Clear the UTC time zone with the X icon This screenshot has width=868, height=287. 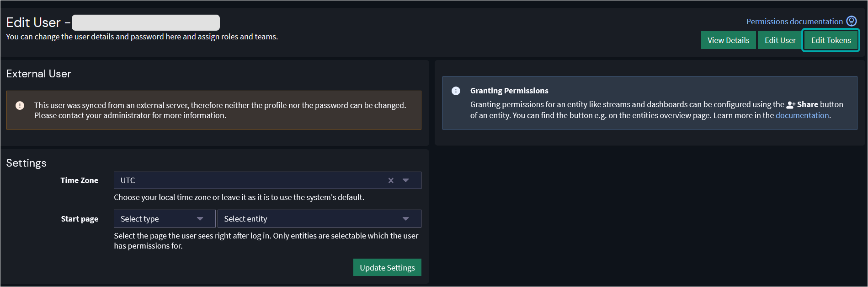click(391, 180)
